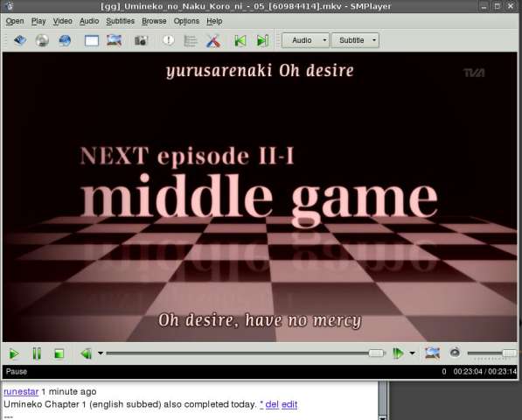Click the video display area
Viewport: 522px width, 420px height.
pyautogui.click(x=260, y=197)
